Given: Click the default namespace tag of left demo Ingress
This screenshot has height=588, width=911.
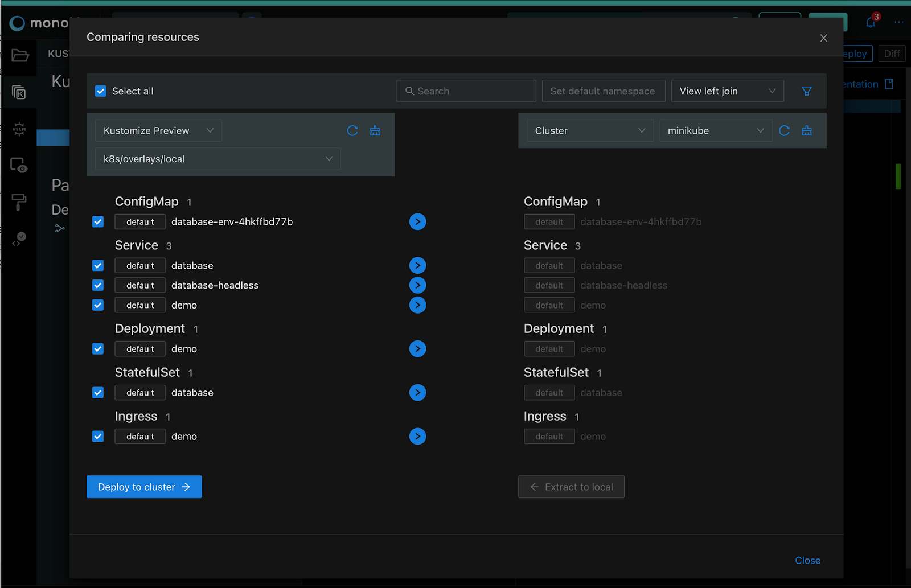Looking at the screenshot, I should point(140,437).
